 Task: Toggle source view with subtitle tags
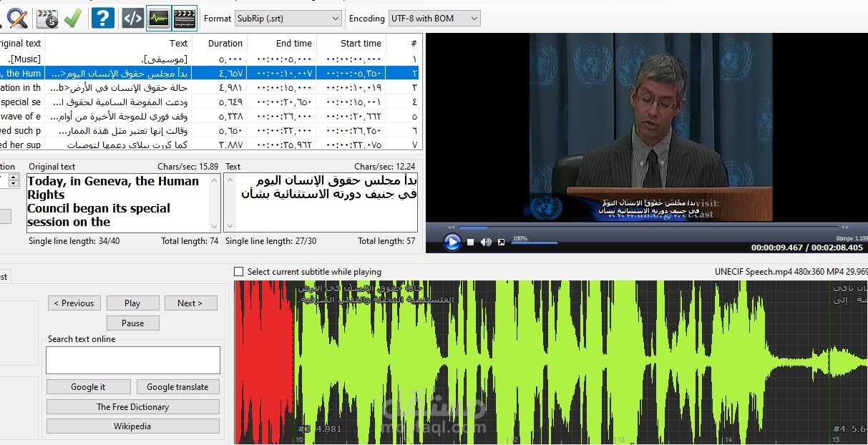click(132, 16)
